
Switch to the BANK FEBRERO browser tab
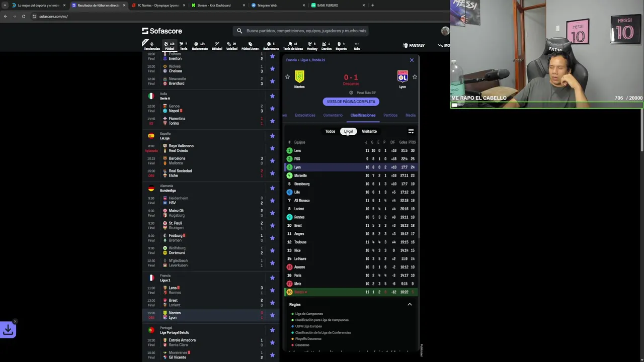click(x=338, y=6)
